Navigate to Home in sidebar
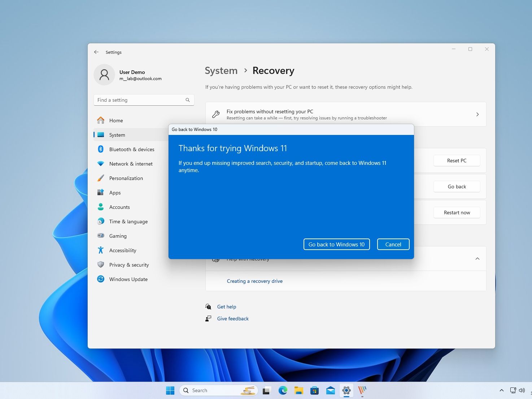 tap(116, 120)
